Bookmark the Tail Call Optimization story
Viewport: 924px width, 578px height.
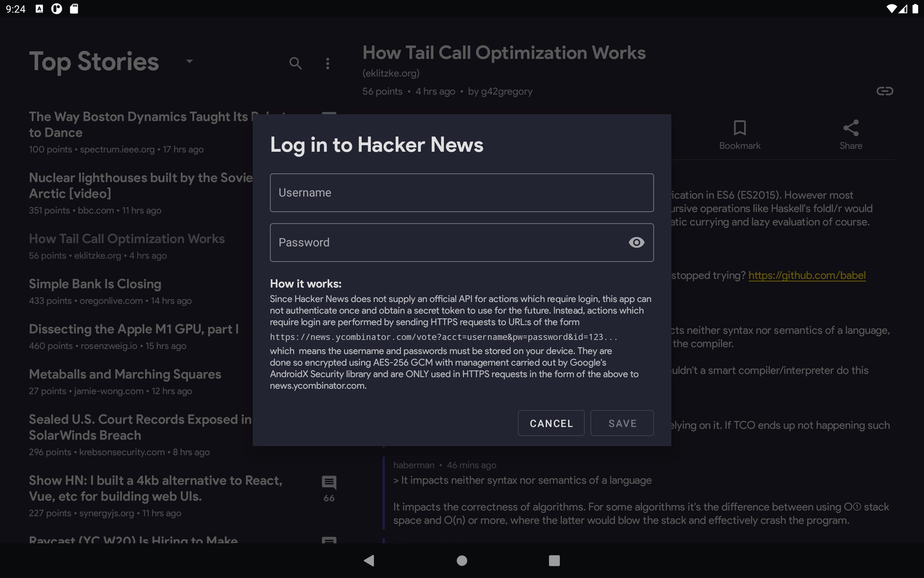[x=740, y=135]
